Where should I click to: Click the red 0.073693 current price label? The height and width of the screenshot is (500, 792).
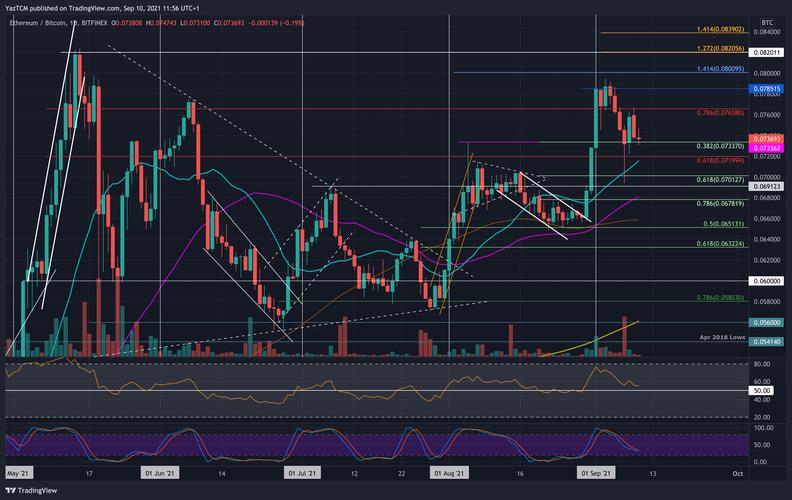pyautogui.click(x=766, y=138)
